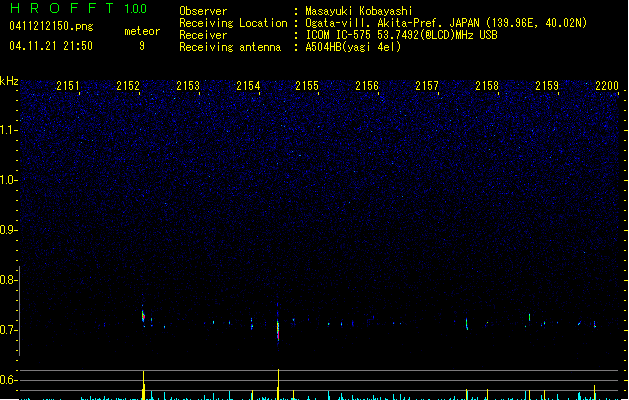Click the Observer label
The image size is (629, 400).
point(203,11)
